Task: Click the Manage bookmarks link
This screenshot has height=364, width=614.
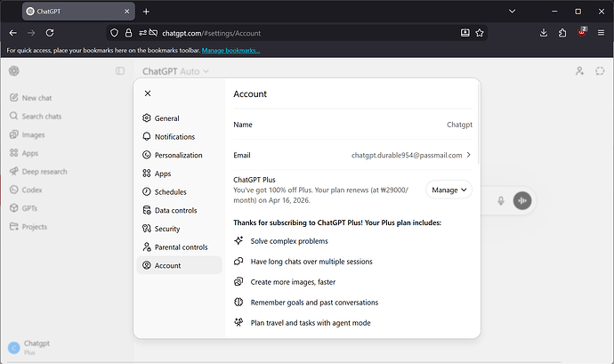Action: 230,50
